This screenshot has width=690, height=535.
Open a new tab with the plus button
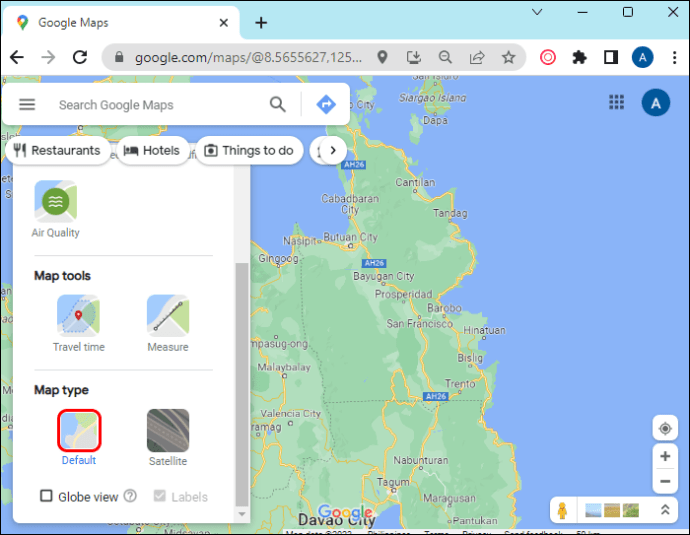261,22
